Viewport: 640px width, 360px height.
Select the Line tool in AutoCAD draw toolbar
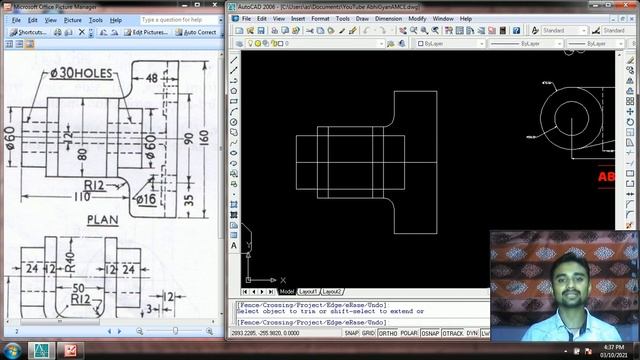click(x=234, y=60)
